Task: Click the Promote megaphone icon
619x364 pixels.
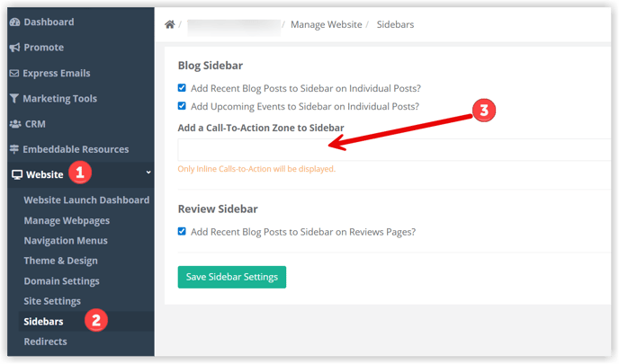Action: (x=14, y=47)
